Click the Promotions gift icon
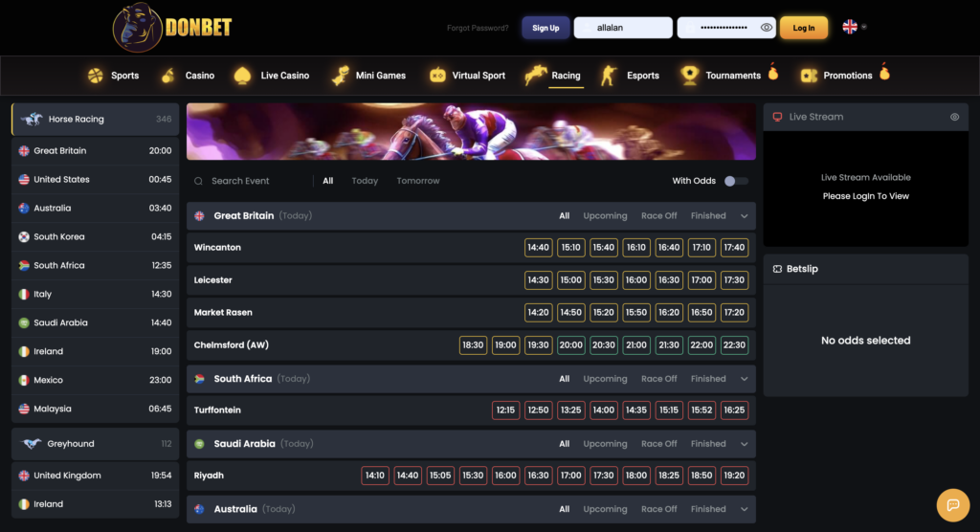This screenshot has height=532, width=980. [x=809, y=76]
